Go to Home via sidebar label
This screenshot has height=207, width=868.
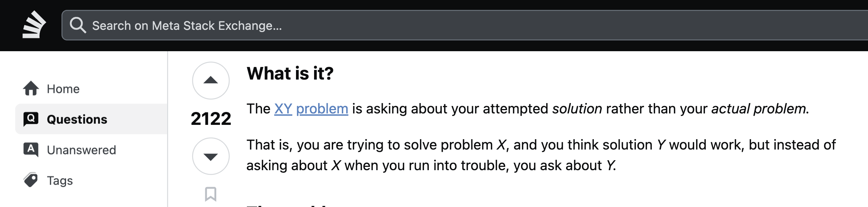(63, 89)
